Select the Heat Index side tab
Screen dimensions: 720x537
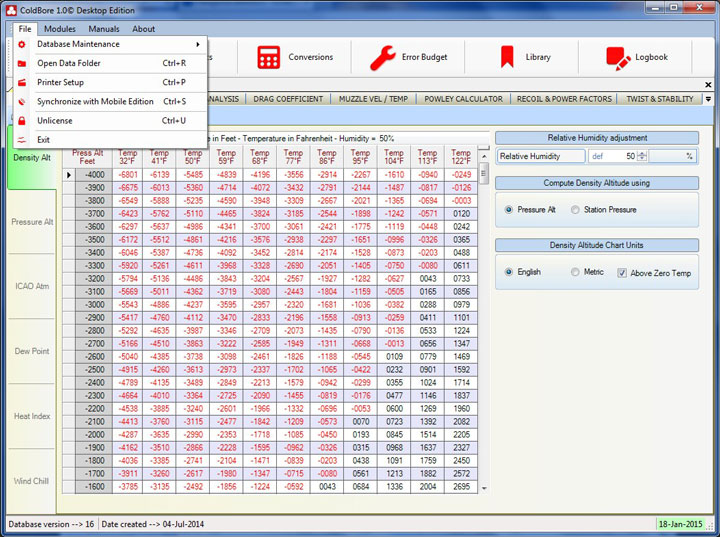[x=32, y=416]
